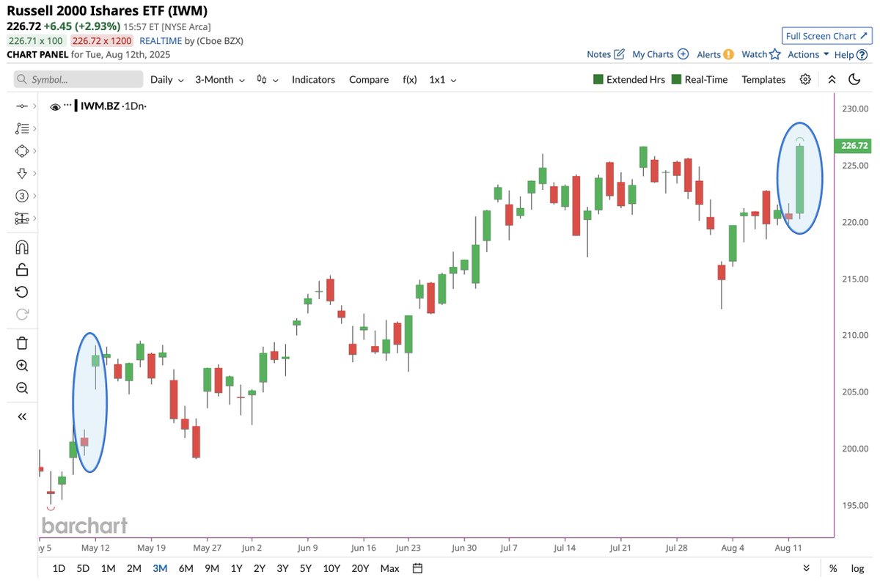This screenshot has height=588, width=880.
Task: Toggle visibility eye for IWM.BZ series
Action: (55, 107)
